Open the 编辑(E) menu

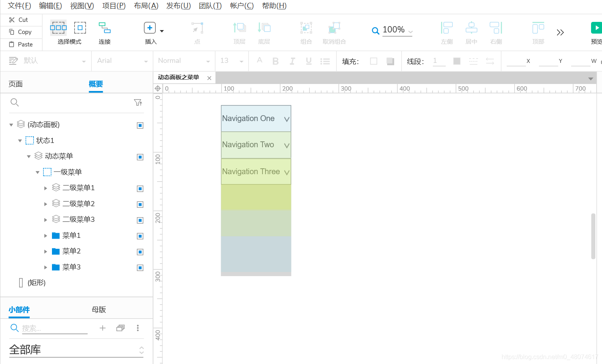[50, 6]
